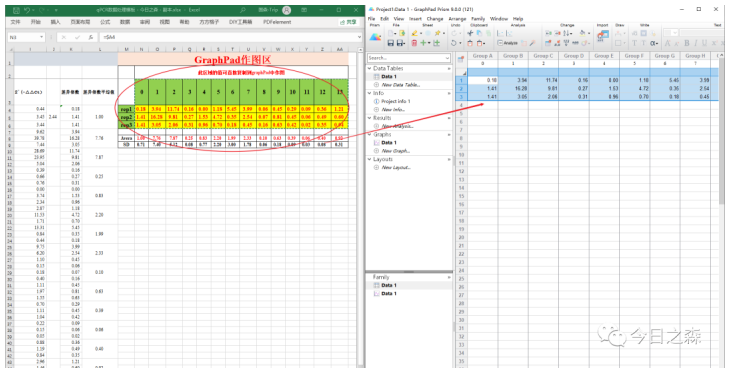The width and height of the screenshot is (739, 384).
Task: Click the Underline U icon in Text group
Action: [705, 43]
